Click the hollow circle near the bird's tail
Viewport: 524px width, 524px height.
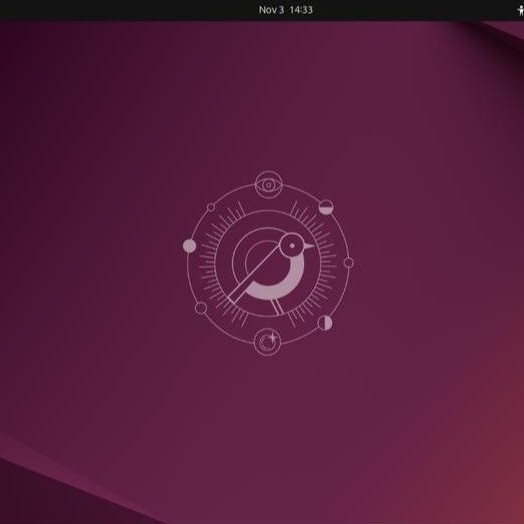[201, 308]
